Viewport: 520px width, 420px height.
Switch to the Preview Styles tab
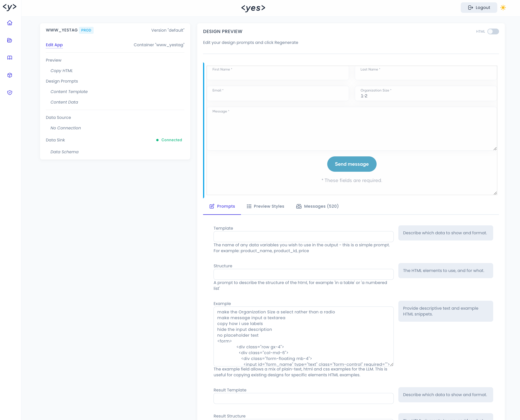(x=265, y=206)
